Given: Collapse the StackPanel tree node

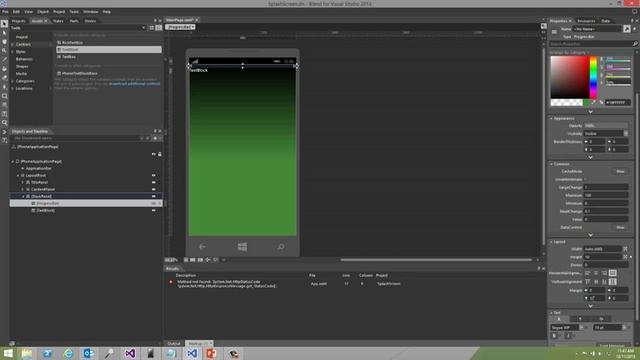Looking at the screenshot, I should [x=23, y=196].
